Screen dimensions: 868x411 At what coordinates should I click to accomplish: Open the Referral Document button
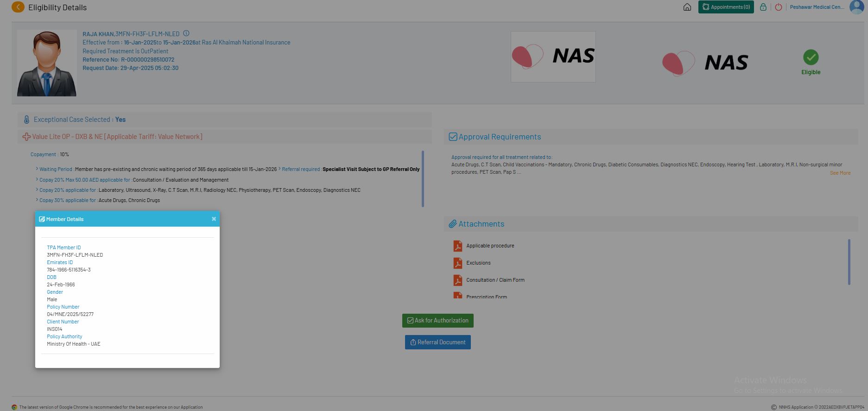point(437,342)
